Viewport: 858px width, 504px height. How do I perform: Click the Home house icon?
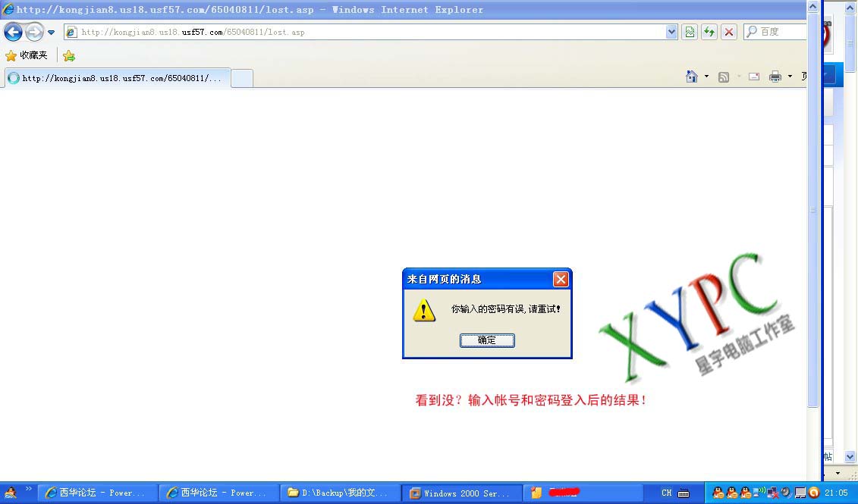coord(692,77)
